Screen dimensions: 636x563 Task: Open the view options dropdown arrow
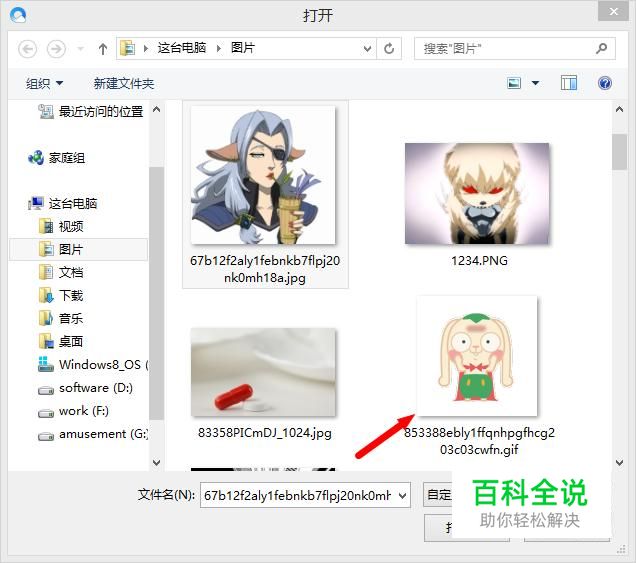click(x=535, y=83)
